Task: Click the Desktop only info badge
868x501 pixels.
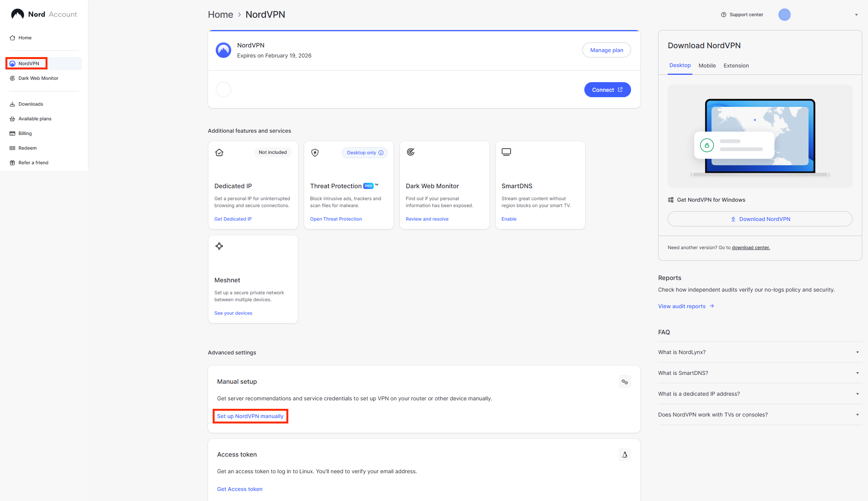Action: (x=365, y=153)
